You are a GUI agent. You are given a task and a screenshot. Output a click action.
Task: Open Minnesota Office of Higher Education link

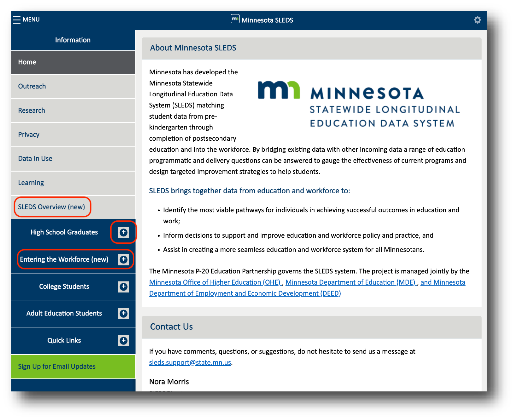tap(215, 282)
